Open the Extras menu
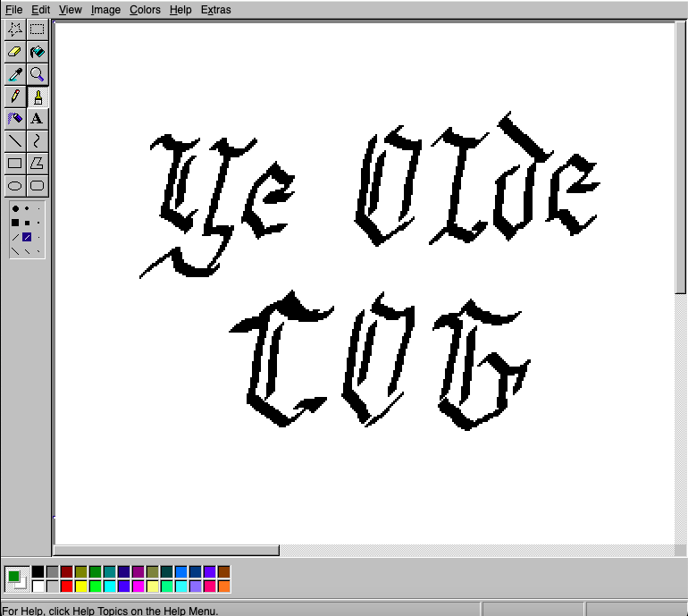 215,10
